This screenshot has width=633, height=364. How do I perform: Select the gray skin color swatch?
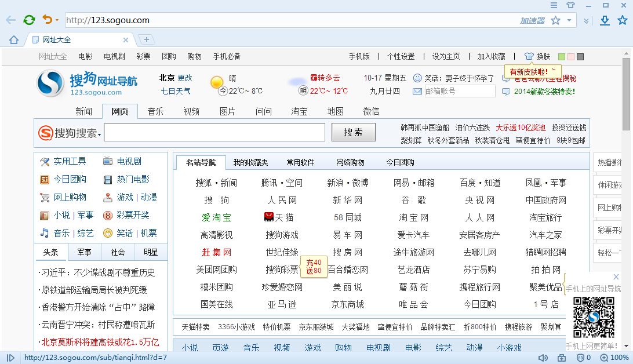(580, 57)
